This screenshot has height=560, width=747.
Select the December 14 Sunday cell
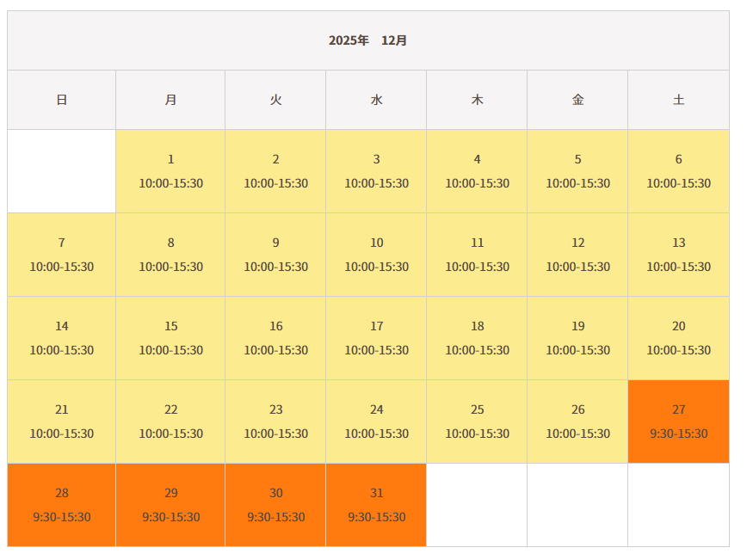(62, 338)
